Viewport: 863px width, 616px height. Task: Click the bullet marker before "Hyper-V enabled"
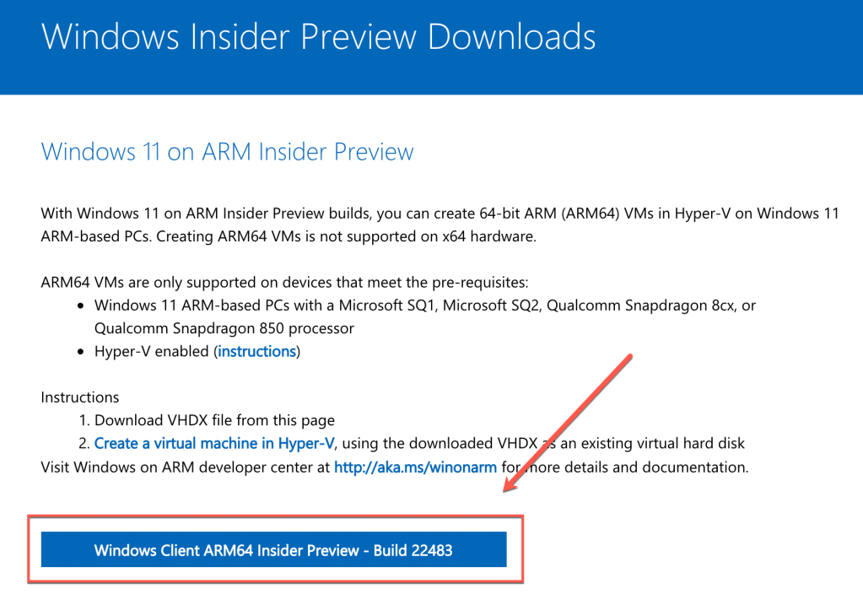[81, 352]
